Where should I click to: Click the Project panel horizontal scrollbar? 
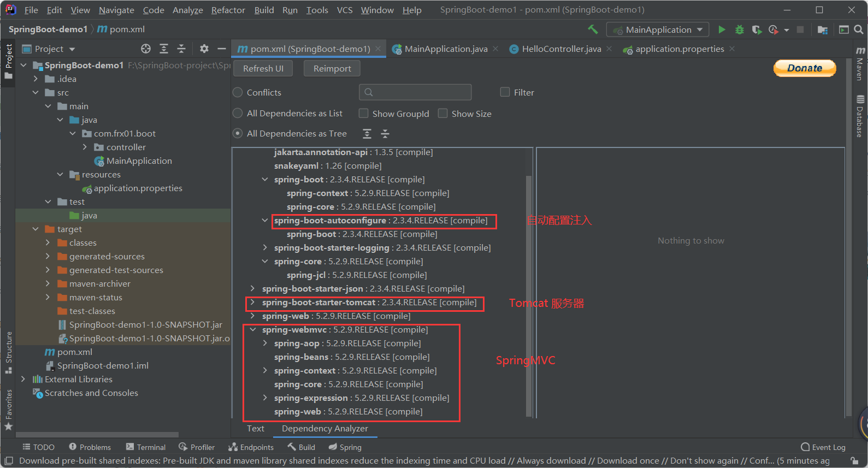(97, 435)
